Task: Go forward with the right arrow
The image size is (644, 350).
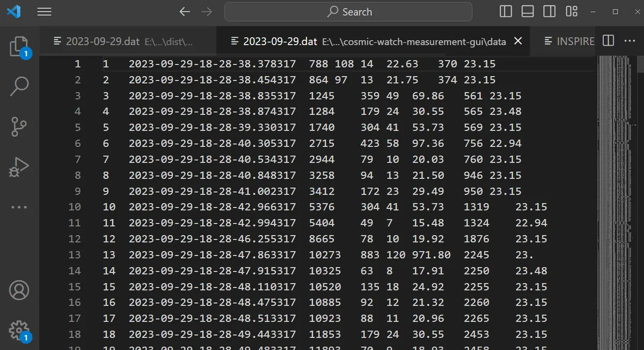Action: pyautogui.click(x=207, y=12)
